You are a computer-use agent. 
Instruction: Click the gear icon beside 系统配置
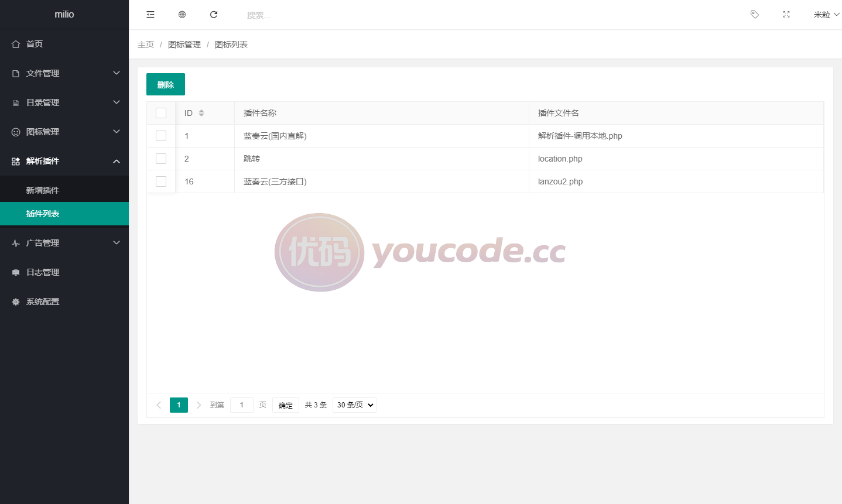pos(16,301)
